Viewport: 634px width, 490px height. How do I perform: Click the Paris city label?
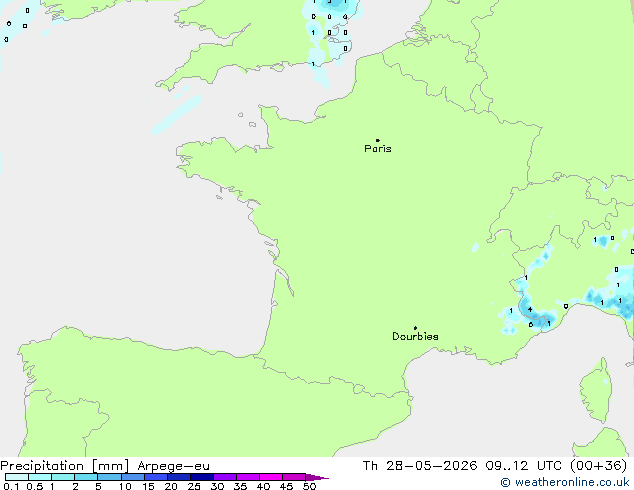(378, 149)
